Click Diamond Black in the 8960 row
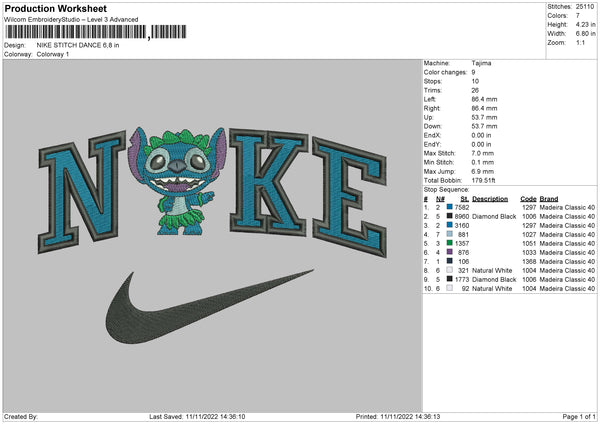The height and width of the screenshot is (424, 600). pos(494,217)
